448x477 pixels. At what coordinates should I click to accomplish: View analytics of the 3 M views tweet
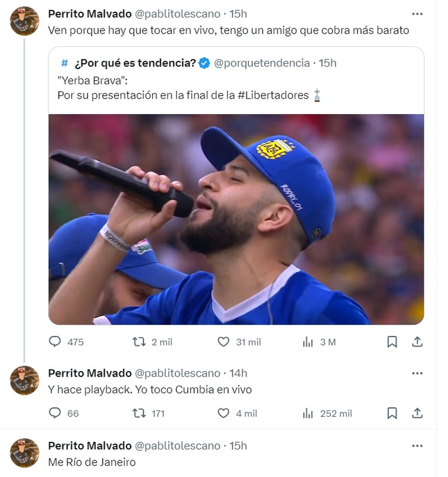(x=308, y=342)
